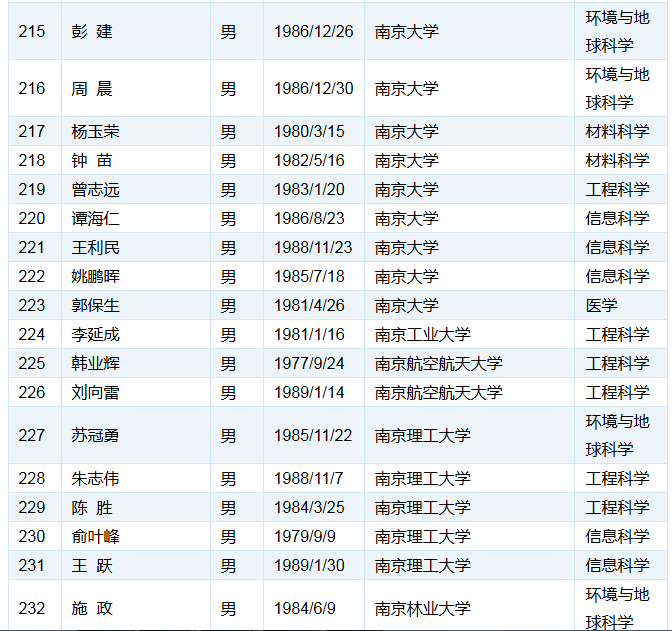The image size is (672, 631).
Task: Select the 南京林业大学 cell
Action: pyautogui.click(x=422, y=608)
